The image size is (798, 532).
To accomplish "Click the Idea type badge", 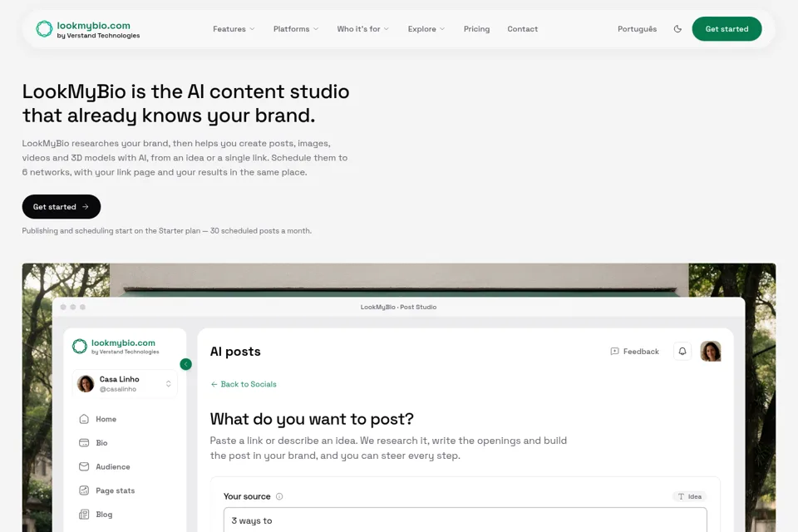I will click(x=690, y=496).
